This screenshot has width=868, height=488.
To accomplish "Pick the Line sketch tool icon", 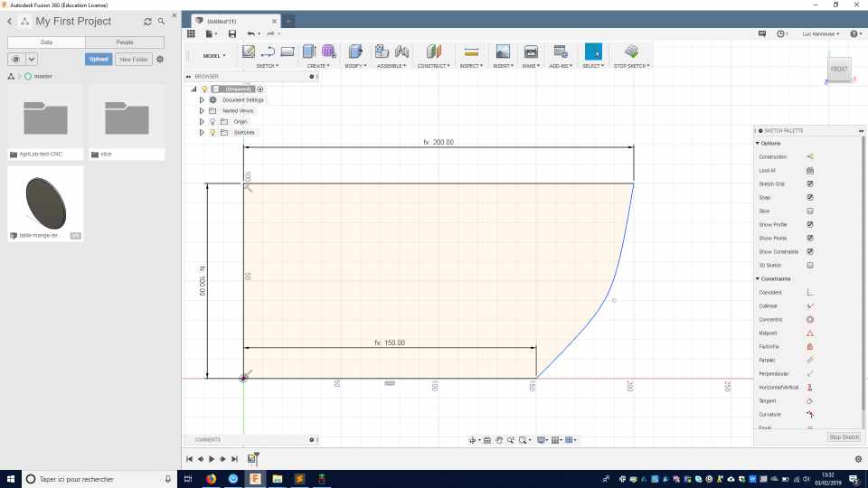I will tap(268, 52).
